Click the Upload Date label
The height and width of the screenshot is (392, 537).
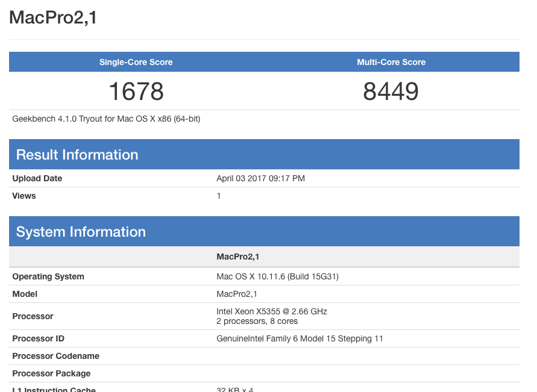click(x=37, y=179)
